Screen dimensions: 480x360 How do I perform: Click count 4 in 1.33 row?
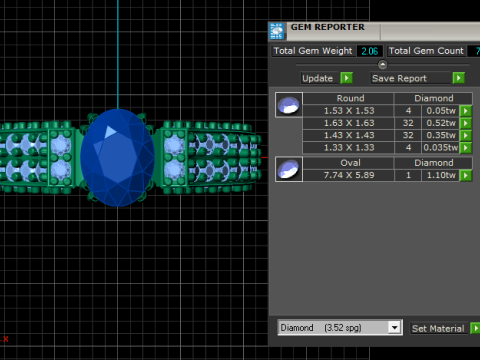(408, 148)
